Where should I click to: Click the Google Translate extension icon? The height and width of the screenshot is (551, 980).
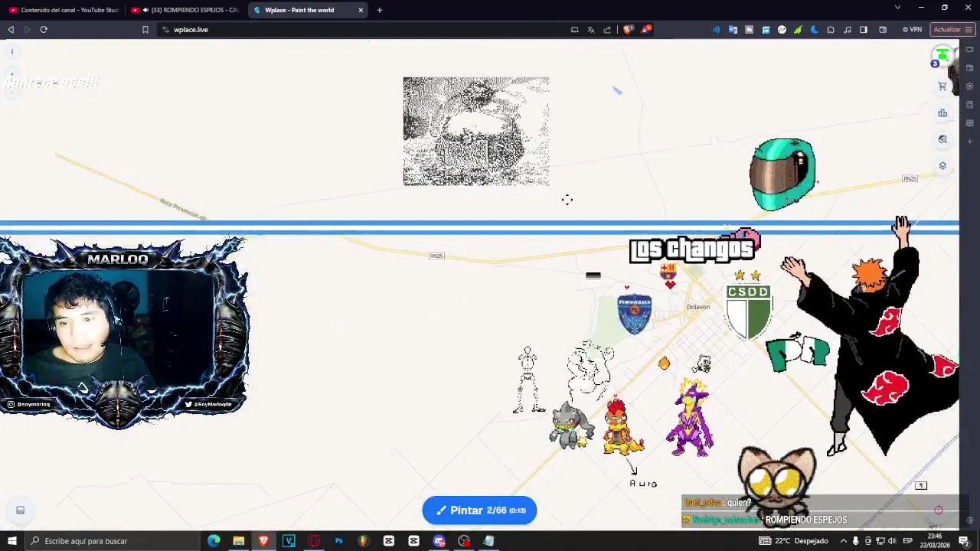[x=733, y=30]
